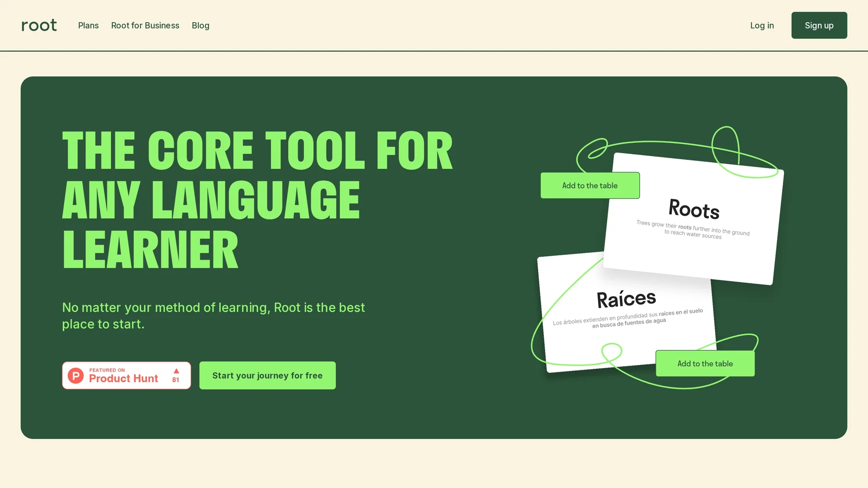Viewport: 868px width, 488px height.
Task: Open the Blog link
Action: pyautogui.click(x=200, y=26)
